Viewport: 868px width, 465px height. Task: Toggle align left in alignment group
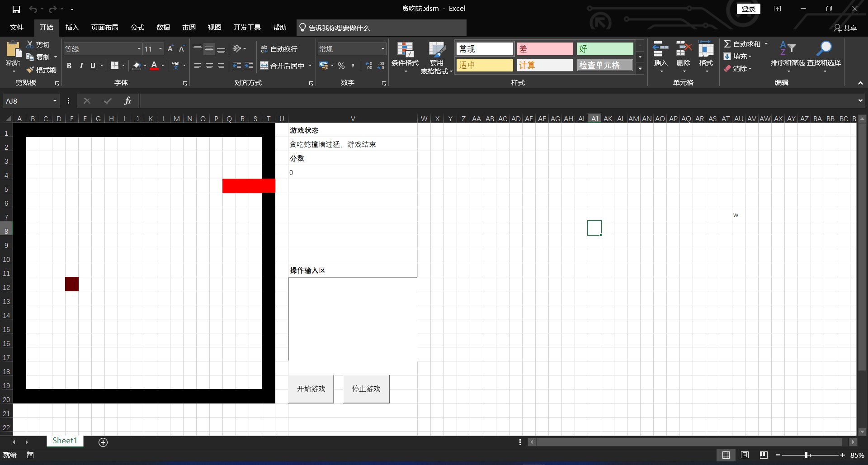197,66
